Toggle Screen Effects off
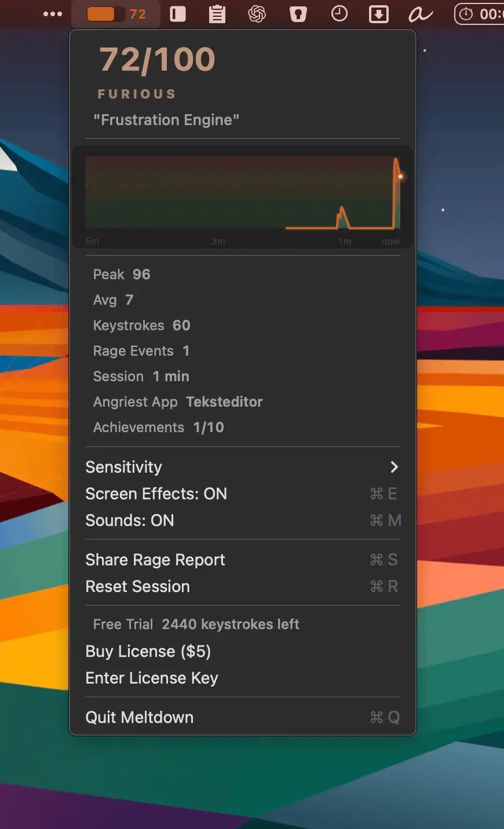The image size is (504, 829). (156, 494)
